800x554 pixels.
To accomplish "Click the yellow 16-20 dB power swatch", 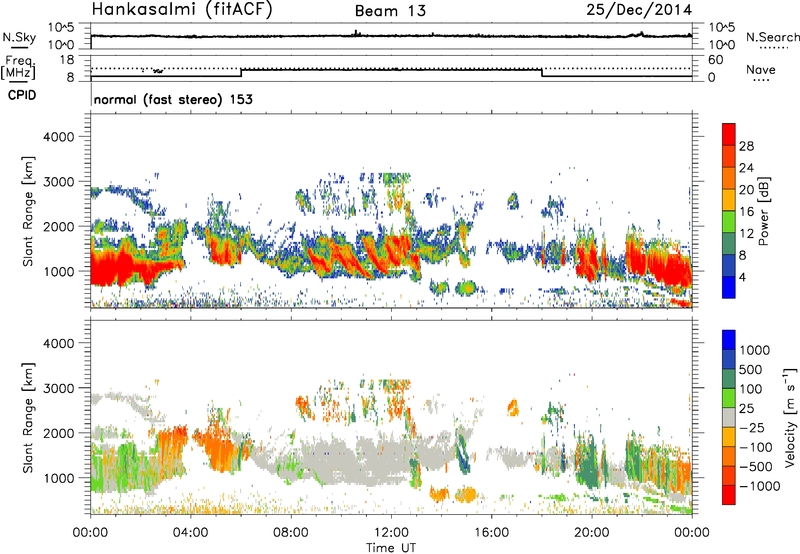I will 729,200.
